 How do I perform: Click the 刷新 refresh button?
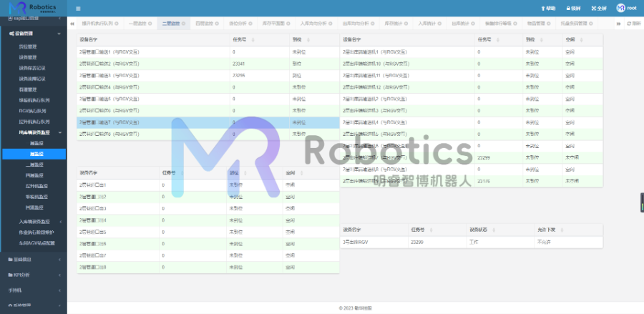633,24
